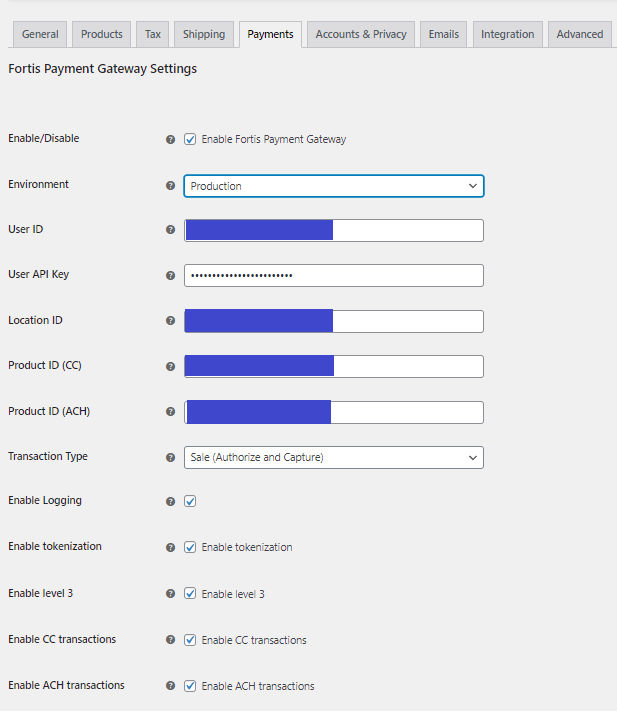Focus the Product ID (ACH) field
The height and width of the screenshot is (712, 617).
[334, 412]
